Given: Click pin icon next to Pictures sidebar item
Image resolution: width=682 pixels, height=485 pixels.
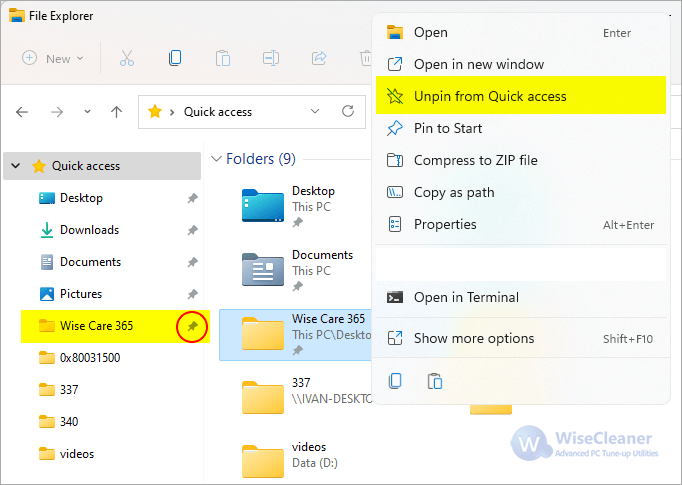Looking at the screenshot, I should click(193, 294).
